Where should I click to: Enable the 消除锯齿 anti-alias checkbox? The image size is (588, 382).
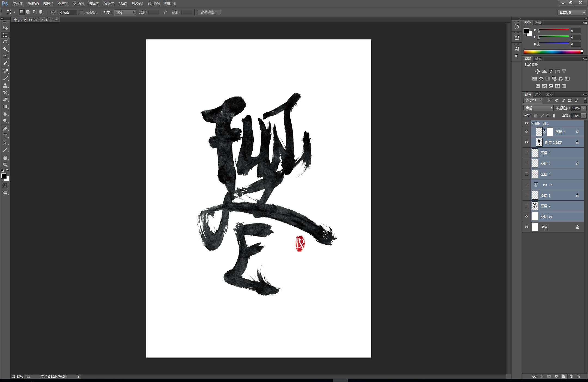tap(81, 12)
